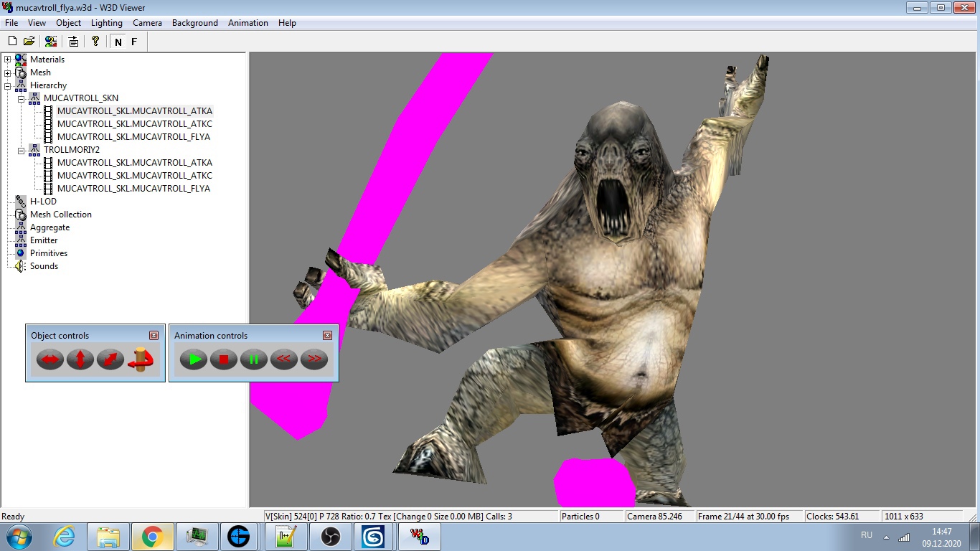Click the question mark help icon

point(95,42)
